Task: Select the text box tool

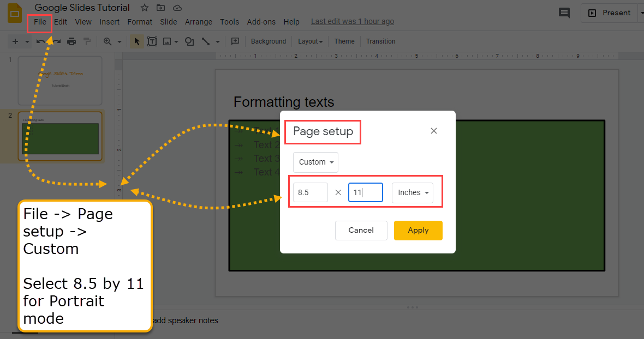Action: [152, 41]
